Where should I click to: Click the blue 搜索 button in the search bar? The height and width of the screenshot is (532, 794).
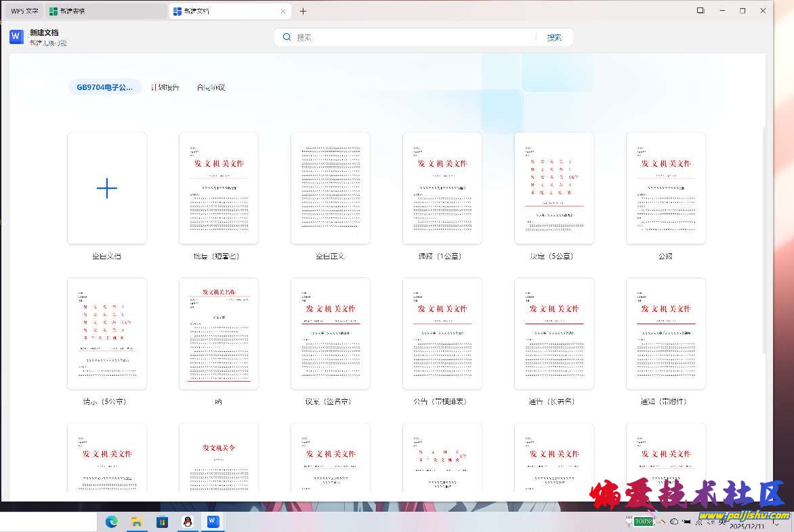point(554,37)
